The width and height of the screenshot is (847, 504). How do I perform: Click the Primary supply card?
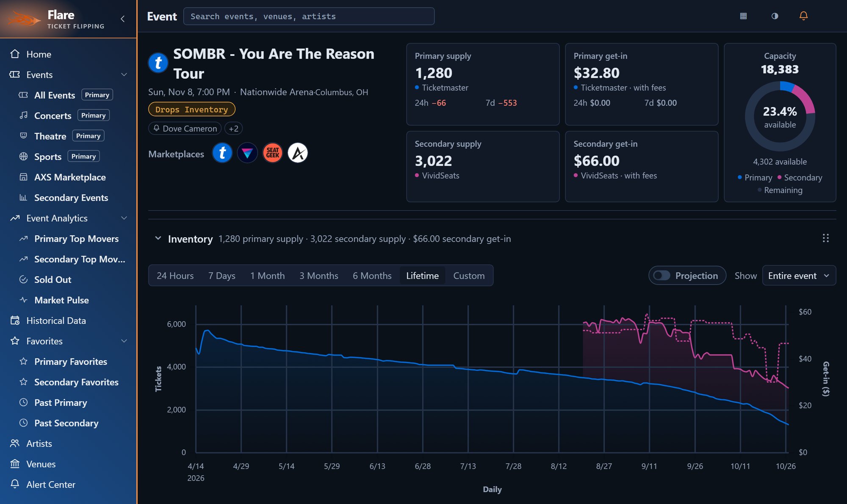(483, 84)
